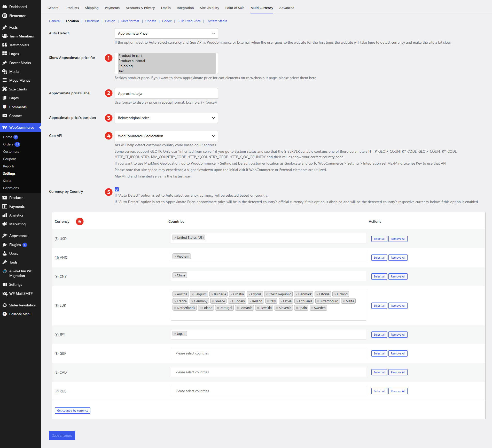The width and height of the screenshot is (492, 448).
Task: Switch to the Shipping settings tab
Action: 92,8
